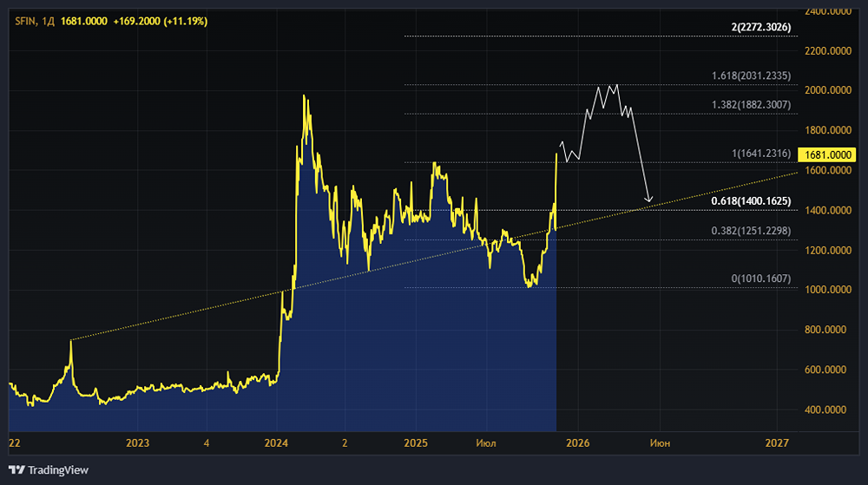This screenshot has height=485, width=868.
Task: Click Fibonacci level 2(2272.3026) label
Action: coord(761,27)
